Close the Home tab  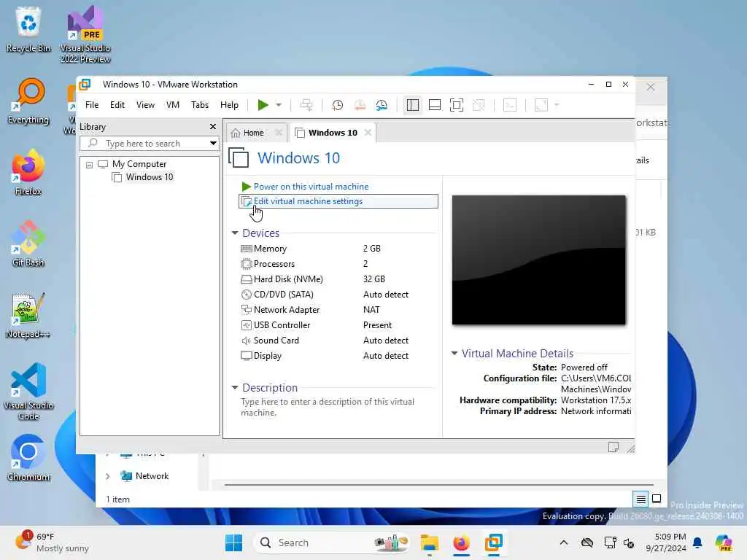coord(279,133)
